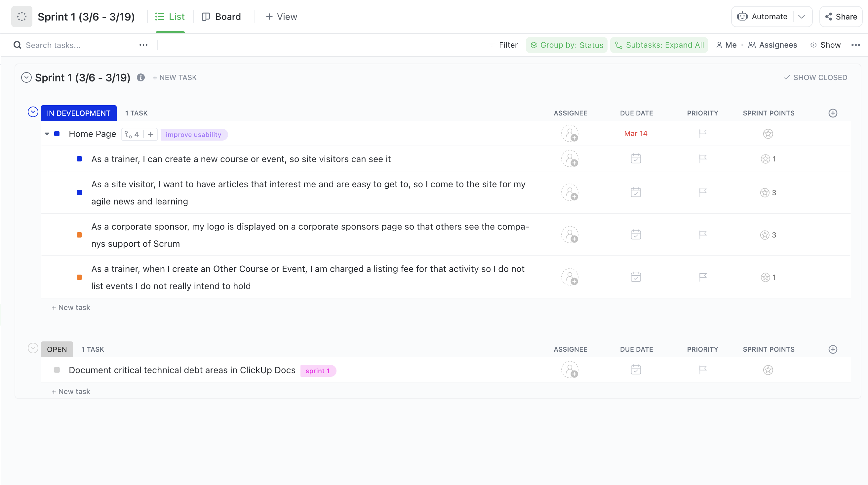Click the sprint info icon next to the title
This screenshot has height=485, width=868.
[x=141, y=77]
